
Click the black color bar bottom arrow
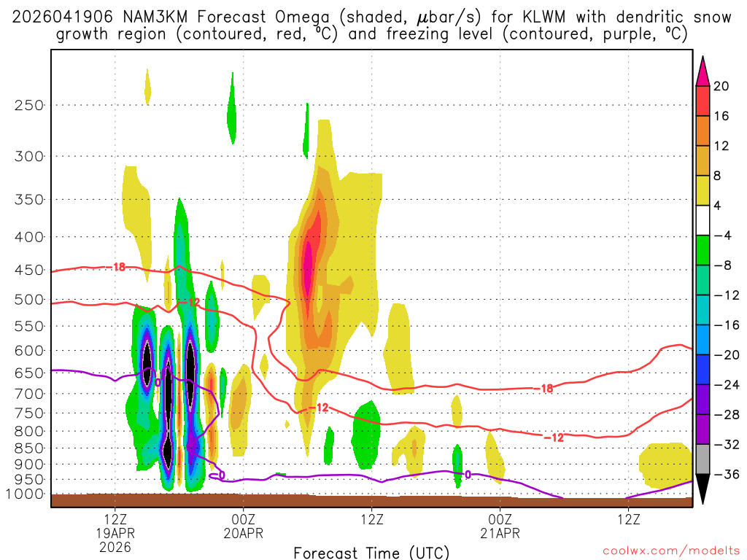click(703, 489)
